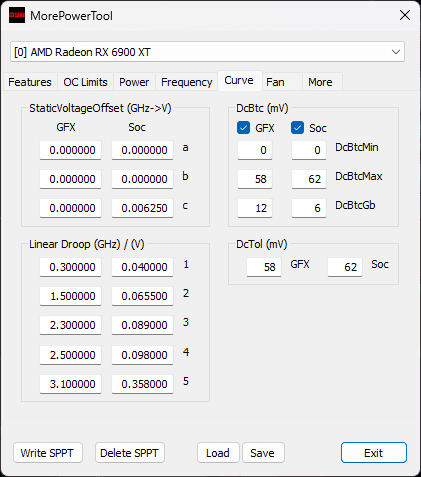Edit the Soc StaticVoltageOffset a field

[x=142, y=150]
